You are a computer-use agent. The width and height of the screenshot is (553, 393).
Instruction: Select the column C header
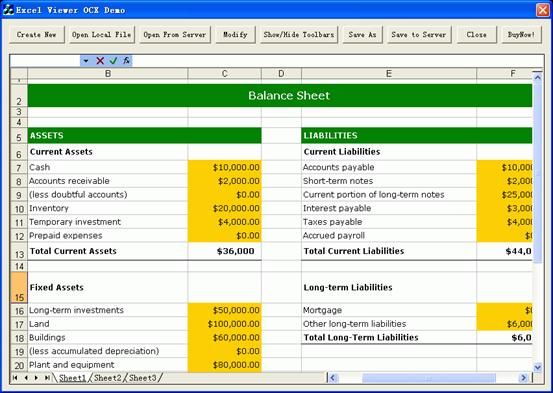224,73
